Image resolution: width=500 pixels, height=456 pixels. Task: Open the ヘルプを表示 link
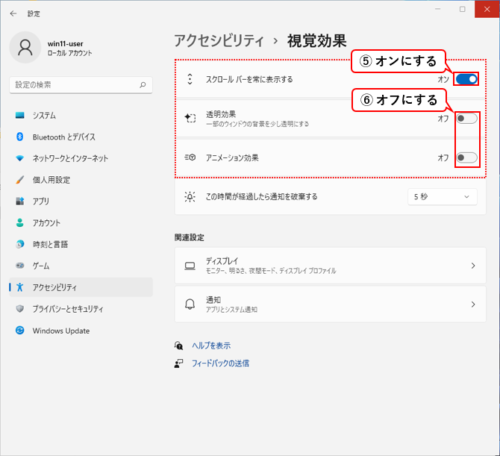211,346
